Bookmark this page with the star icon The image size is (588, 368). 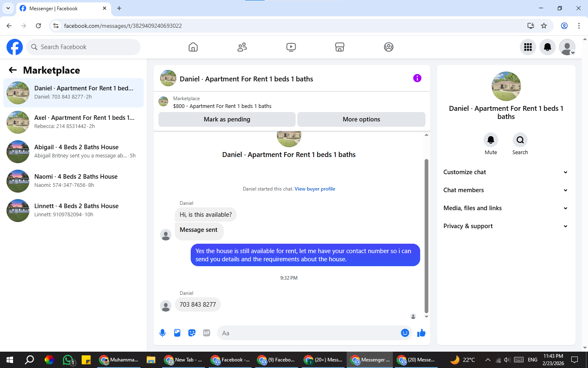[544, 26]
